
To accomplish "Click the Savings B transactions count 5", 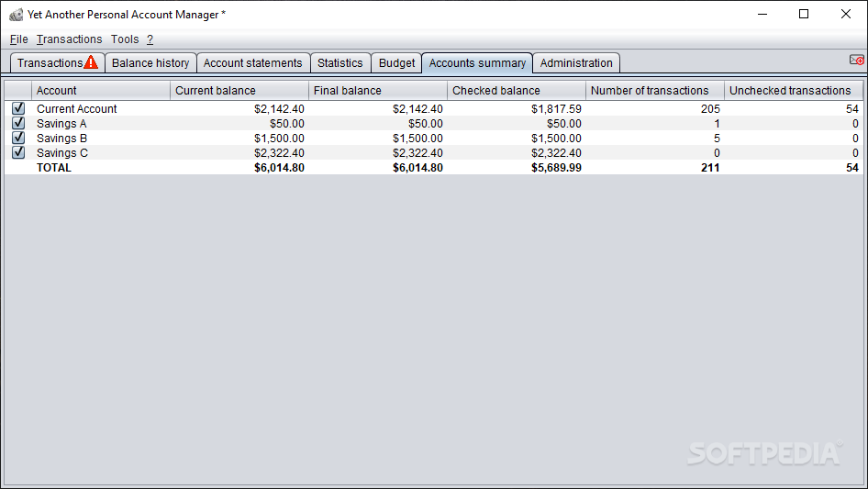I will (x=717, y=138).
